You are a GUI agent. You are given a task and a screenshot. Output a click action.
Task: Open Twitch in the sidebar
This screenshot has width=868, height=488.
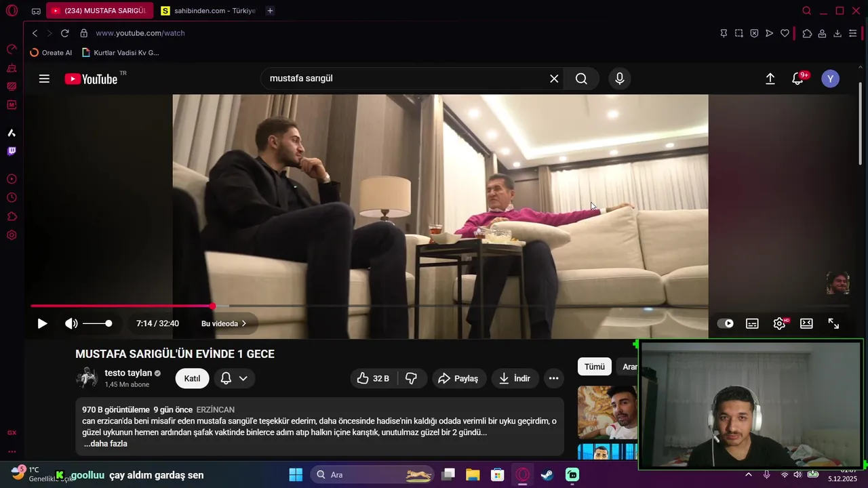click(x=12, y=151)
